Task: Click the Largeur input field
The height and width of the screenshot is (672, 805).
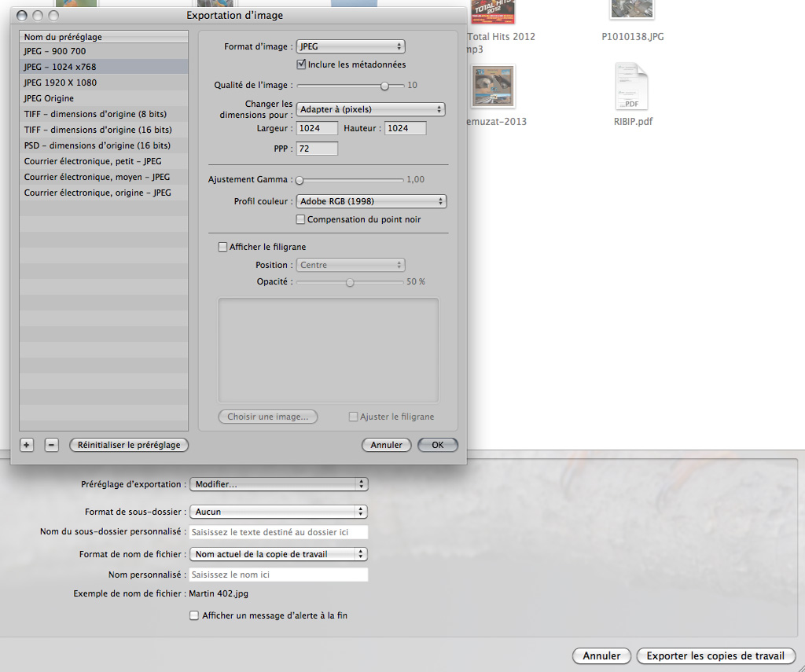Action: pyautogui.click(x=318, y=128)
